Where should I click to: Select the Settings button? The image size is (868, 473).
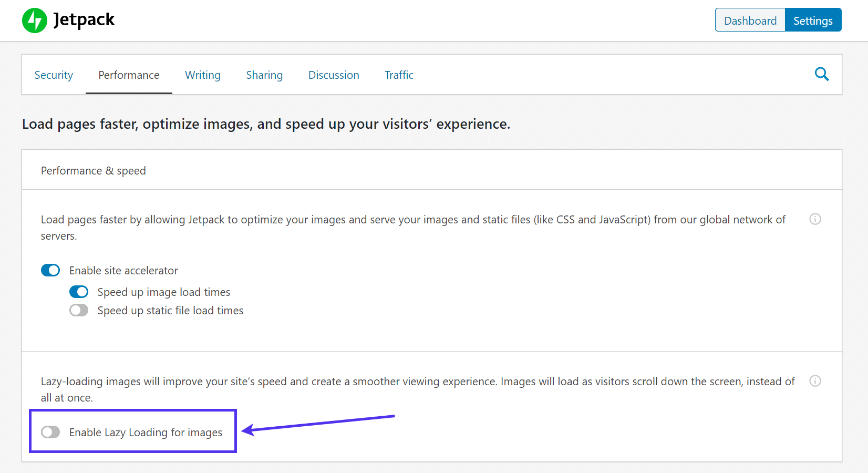click(x=813, y=20)
